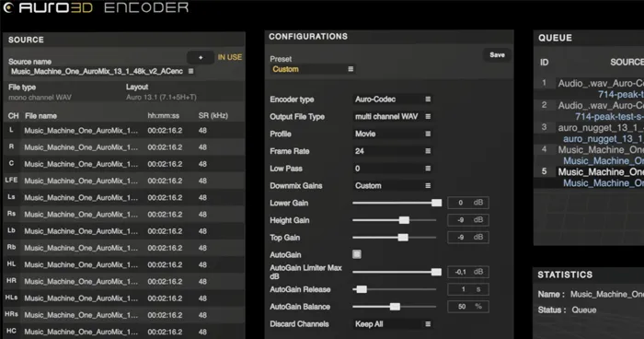This screenshot has height=339, width=644.
Task: Select queue item 2 Audio_.wav
Action: point(589,111)
